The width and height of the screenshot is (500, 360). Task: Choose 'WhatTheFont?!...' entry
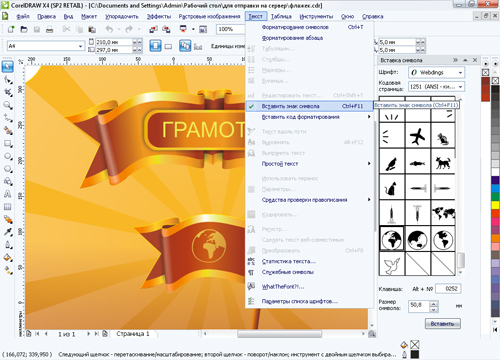click(x=309, y=286)
